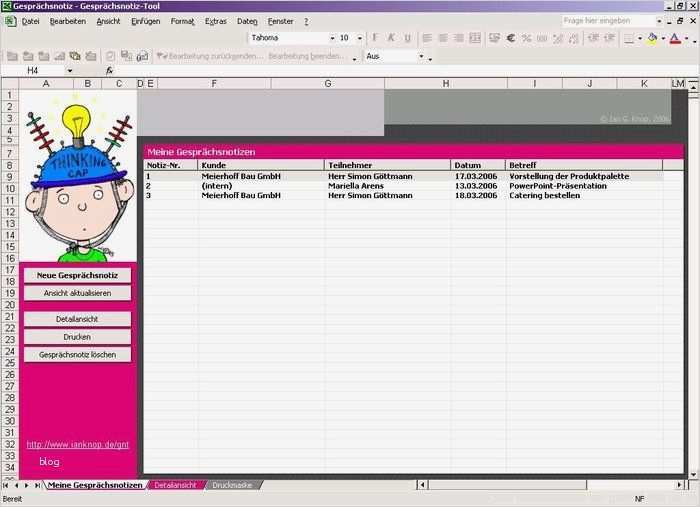Select the 'PowerPoint-Präsentation' entry

point(558,186)
